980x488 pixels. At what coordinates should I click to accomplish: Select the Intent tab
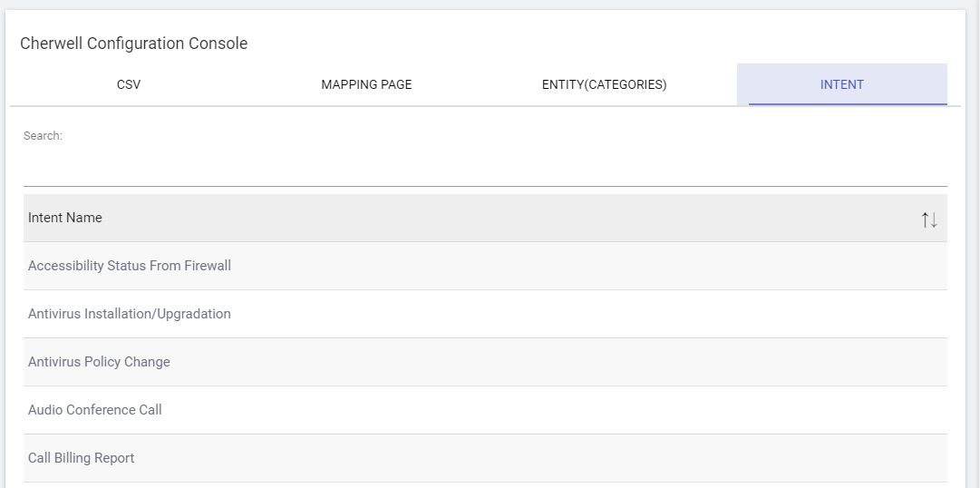tap(841, 84)
